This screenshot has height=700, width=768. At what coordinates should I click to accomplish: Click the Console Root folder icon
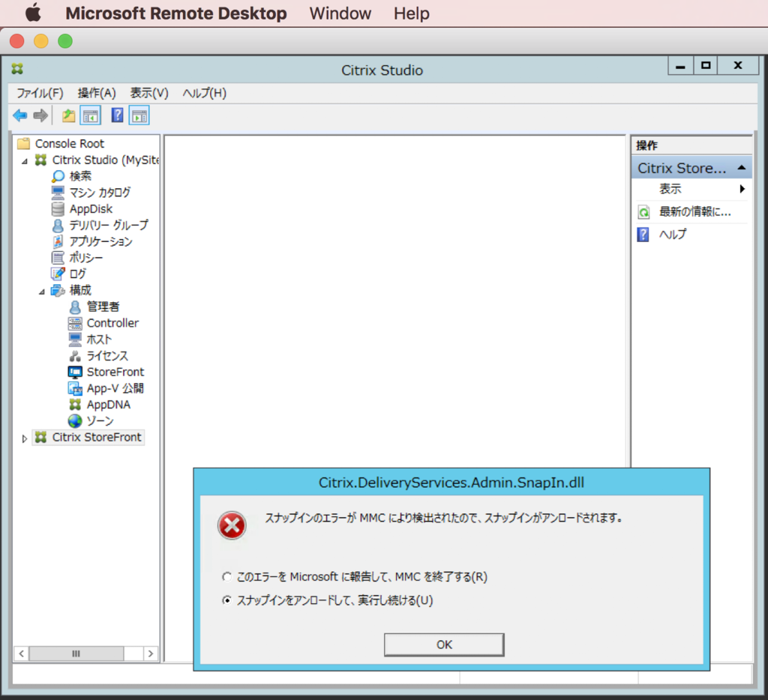(x=23, y=143)
